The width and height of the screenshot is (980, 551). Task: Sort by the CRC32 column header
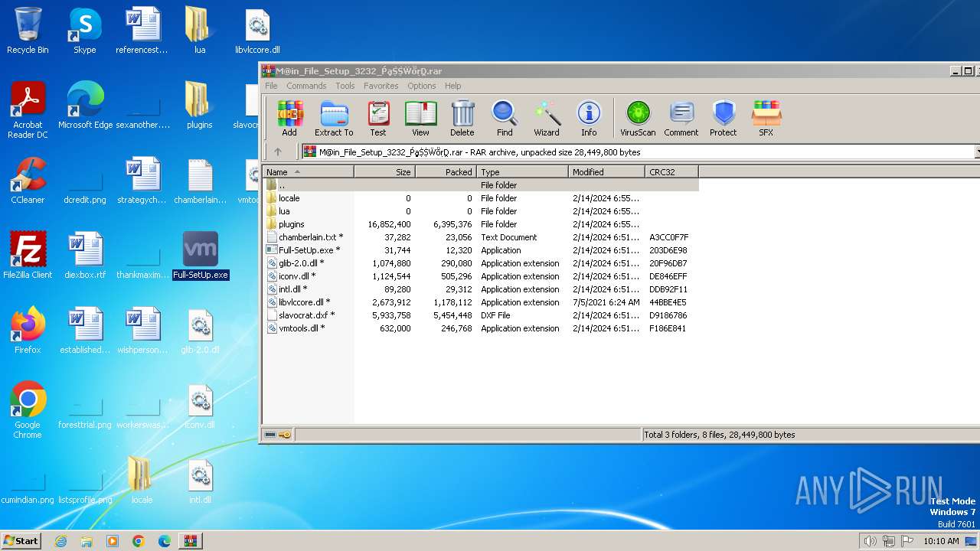coord(671,172)
